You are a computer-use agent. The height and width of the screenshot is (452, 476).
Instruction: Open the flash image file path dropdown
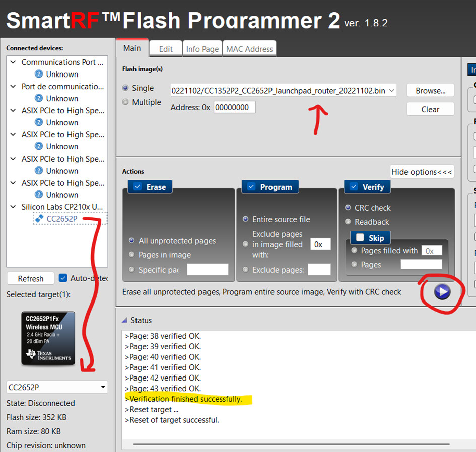coord(391,91)
